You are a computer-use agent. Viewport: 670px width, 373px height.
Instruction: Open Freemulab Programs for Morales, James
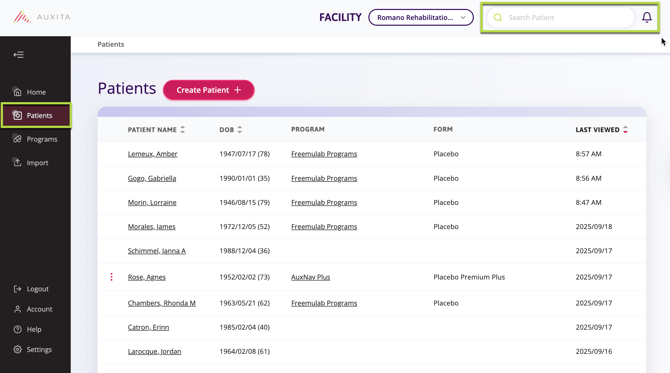click(x=324, y=226)
